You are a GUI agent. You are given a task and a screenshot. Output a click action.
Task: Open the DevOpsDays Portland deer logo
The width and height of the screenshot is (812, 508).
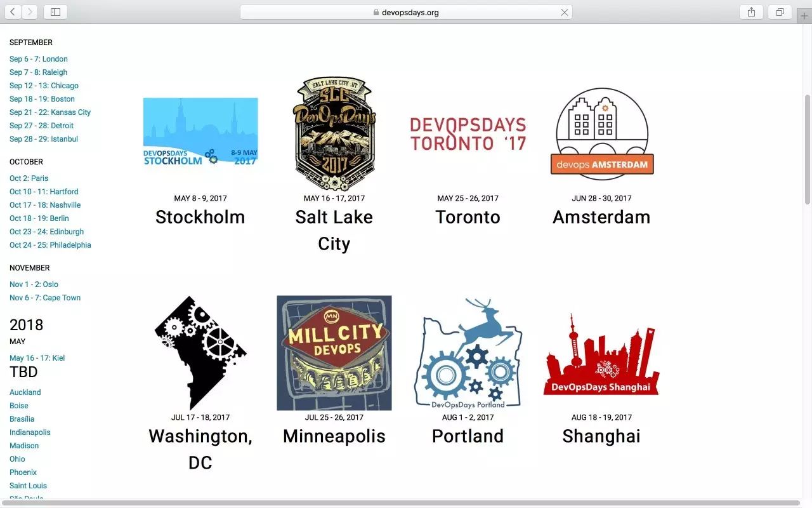coord(468,353)
